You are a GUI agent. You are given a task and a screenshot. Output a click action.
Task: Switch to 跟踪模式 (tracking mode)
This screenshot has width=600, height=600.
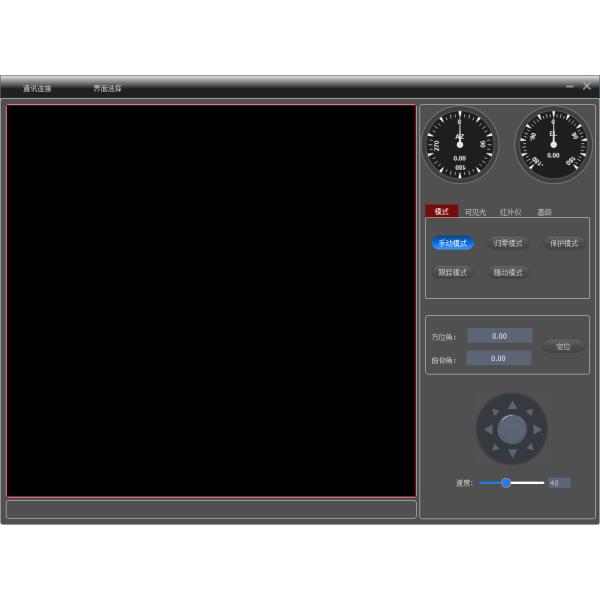click(x=453, y=272)
